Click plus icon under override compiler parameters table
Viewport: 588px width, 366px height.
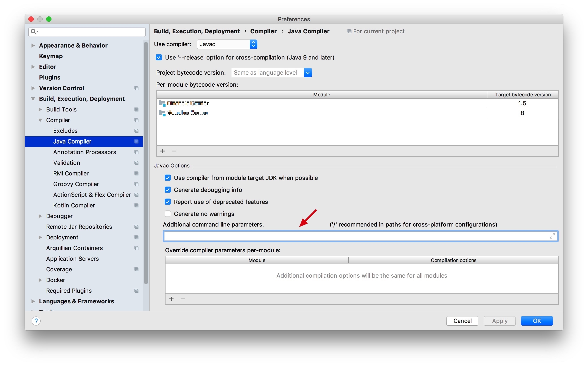click(171, 299)
